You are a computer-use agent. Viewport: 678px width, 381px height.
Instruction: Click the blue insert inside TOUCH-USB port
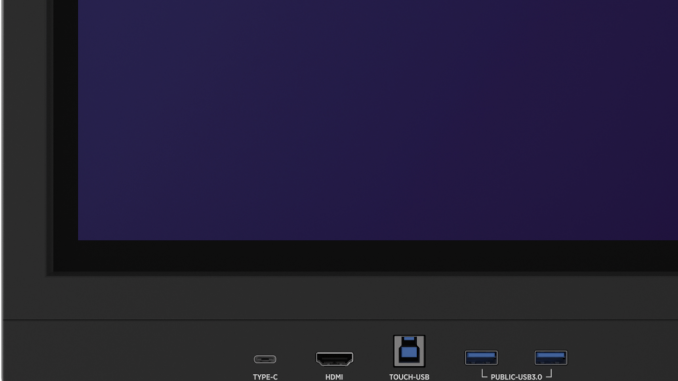409,350
